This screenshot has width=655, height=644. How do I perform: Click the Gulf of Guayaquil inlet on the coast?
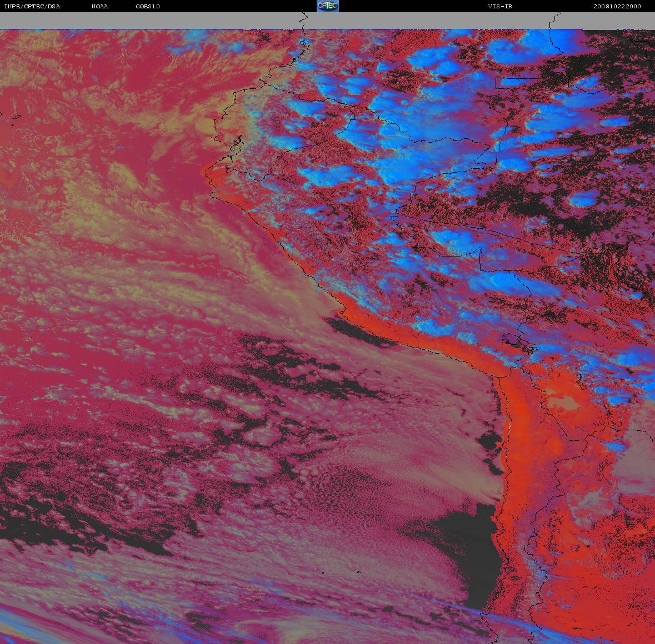tap(237, 144)
